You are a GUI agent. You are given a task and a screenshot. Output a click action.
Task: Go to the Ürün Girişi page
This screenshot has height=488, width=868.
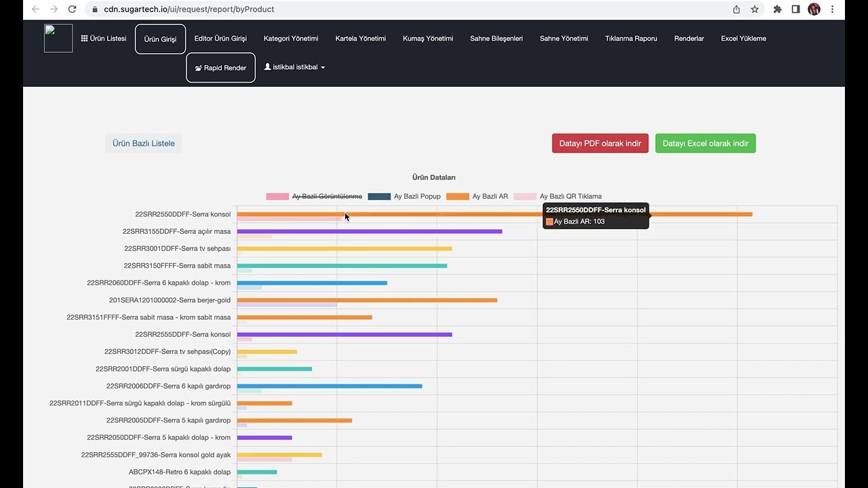click(x=160, y=39)
